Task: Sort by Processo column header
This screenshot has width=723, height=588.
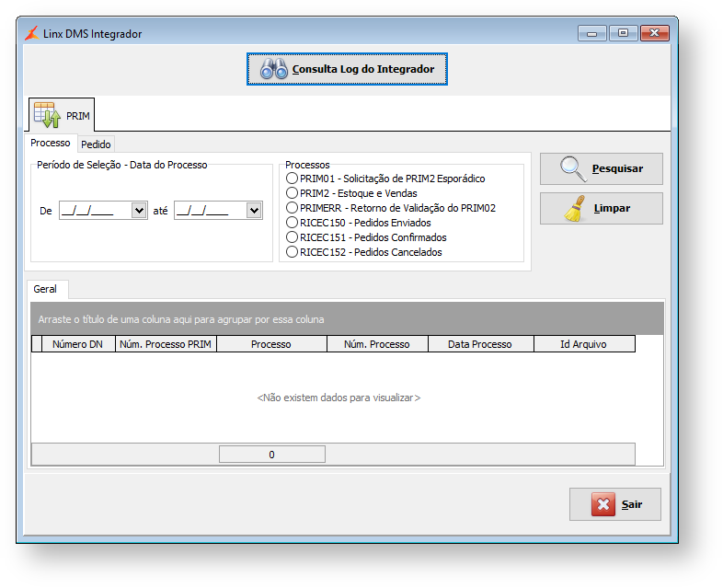Action: tap(271, 344)
